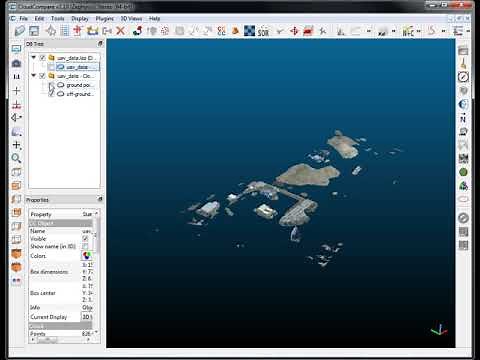Click the point list picking icon
The image size is (480, 360).
coord(65,31)
